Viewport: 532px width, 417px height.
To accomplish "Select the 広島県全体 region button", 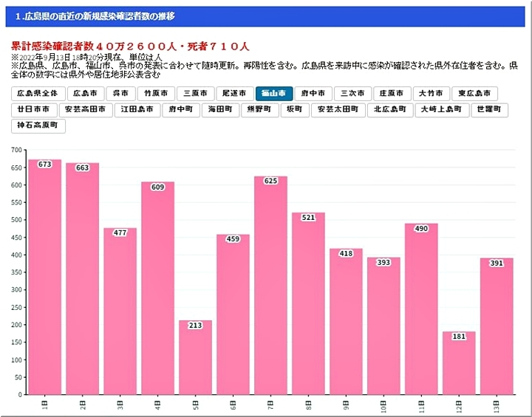I will pos(37,94).
